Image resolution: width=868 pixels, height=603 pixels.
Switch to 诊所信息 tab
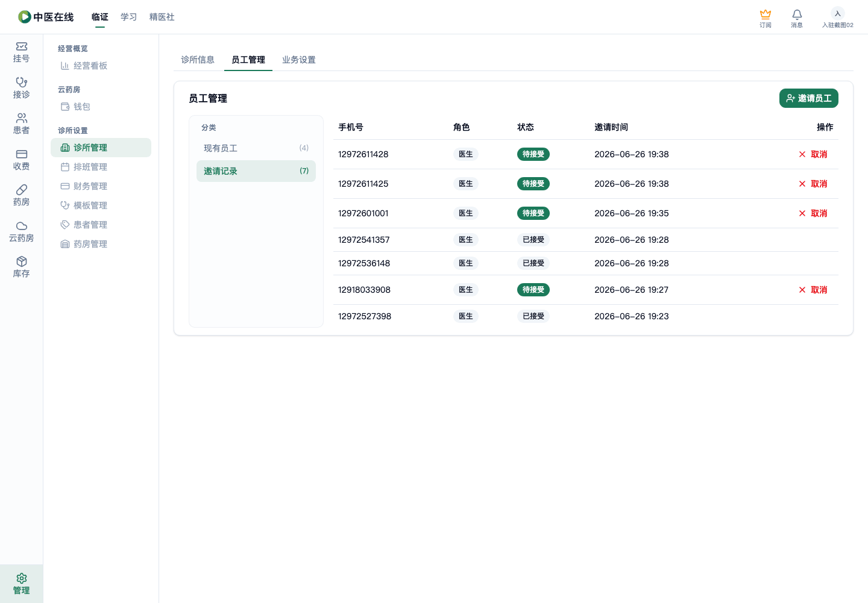point(198,60)
